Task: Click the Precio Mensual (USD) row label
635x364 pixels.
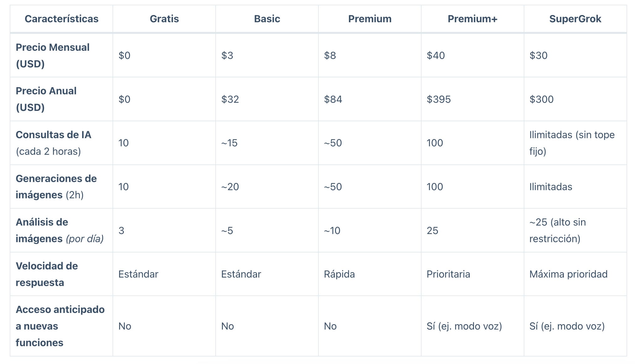Action: 52,55
